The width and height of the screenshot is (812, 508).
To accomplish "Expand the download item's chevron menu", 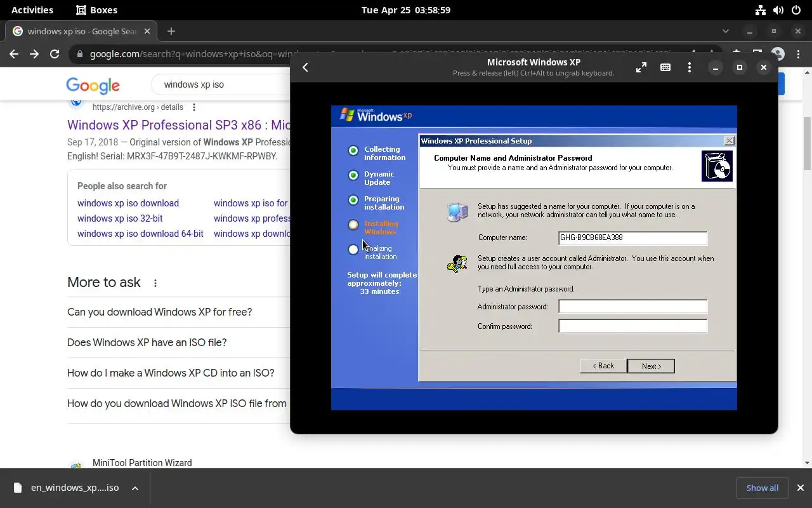I will click(135, 488).
